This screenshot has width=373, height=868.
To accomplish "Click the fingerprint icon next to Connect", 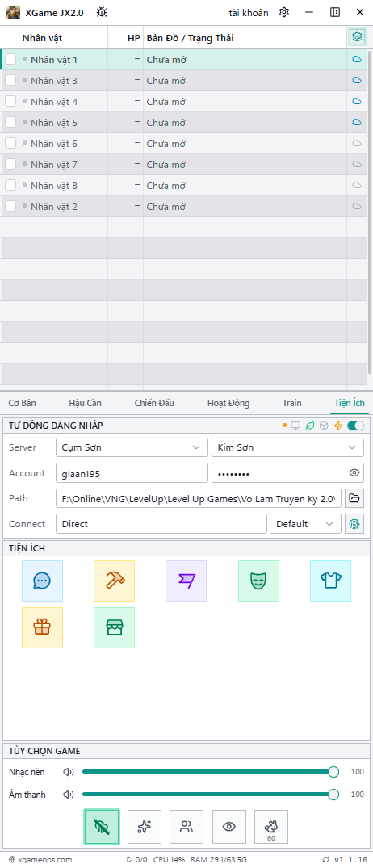I will [354, 524].
